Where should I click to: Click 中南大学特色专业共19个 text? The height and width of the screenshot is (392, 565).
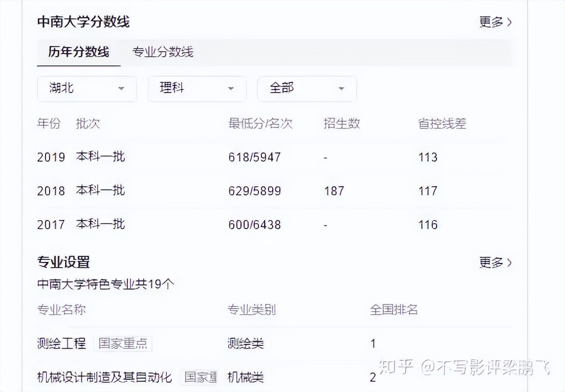(105, 284)
